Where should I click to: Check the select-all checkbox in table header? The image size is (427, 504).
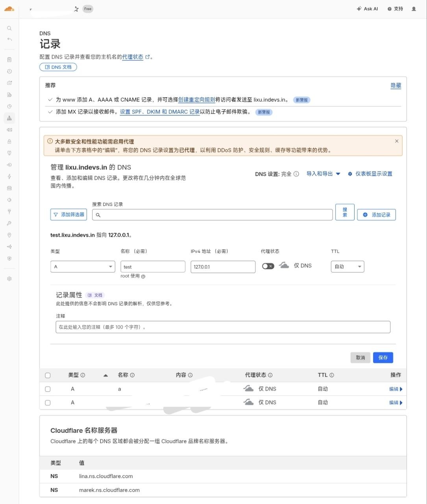point(48,375)
